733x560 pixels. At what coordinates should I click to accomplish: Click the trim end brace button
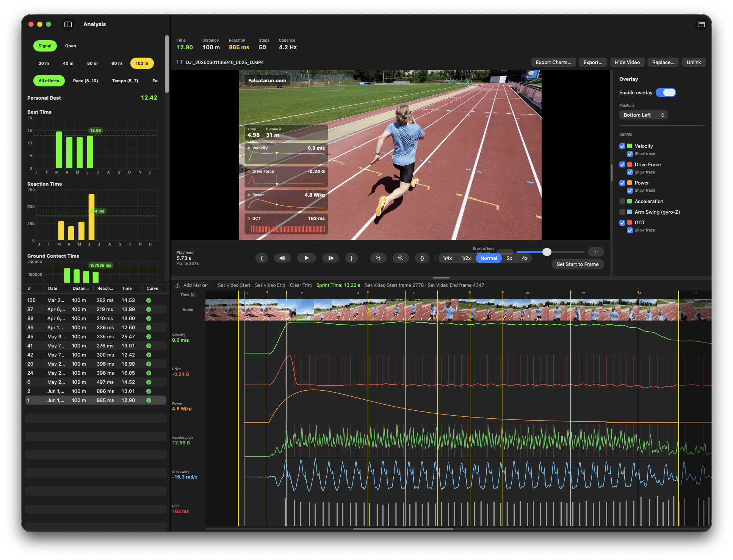coord(351,258)
